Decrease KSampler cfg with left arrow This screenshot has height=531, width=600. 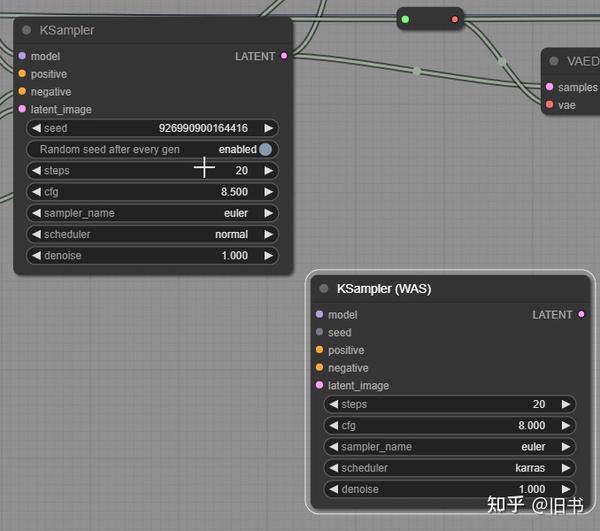(36, 192)
